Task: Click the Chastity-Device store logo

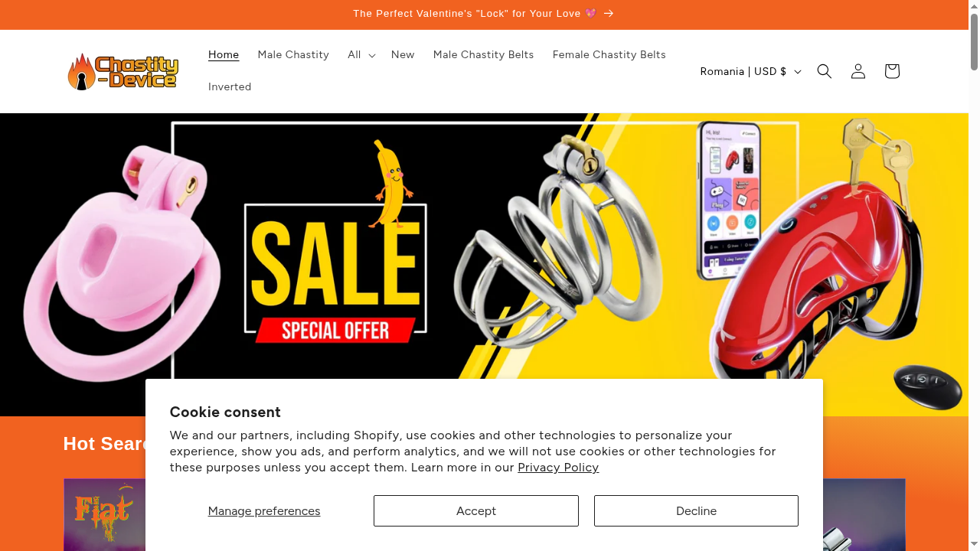Action: tap(123, 71)
